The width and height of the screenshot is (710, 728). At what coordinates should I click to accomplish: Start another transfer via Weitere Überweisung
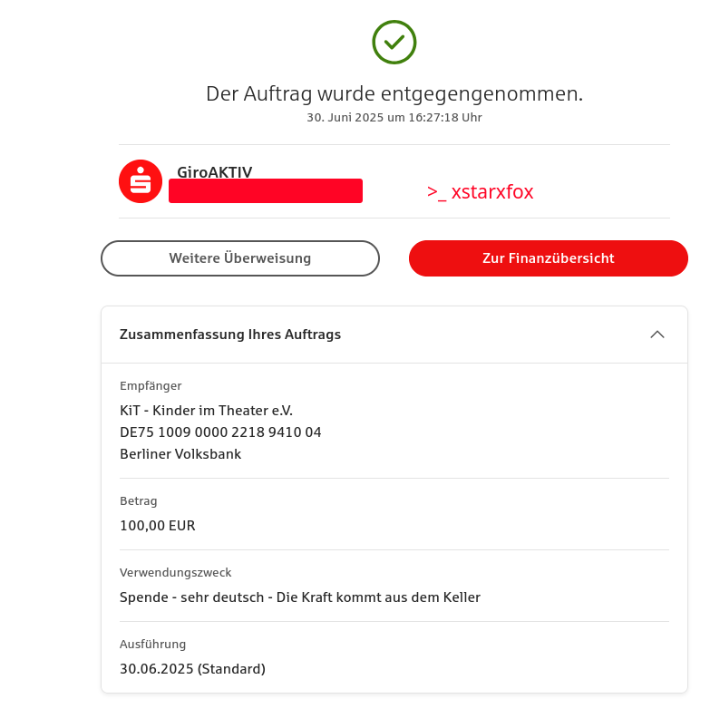[x=239, y=258]
